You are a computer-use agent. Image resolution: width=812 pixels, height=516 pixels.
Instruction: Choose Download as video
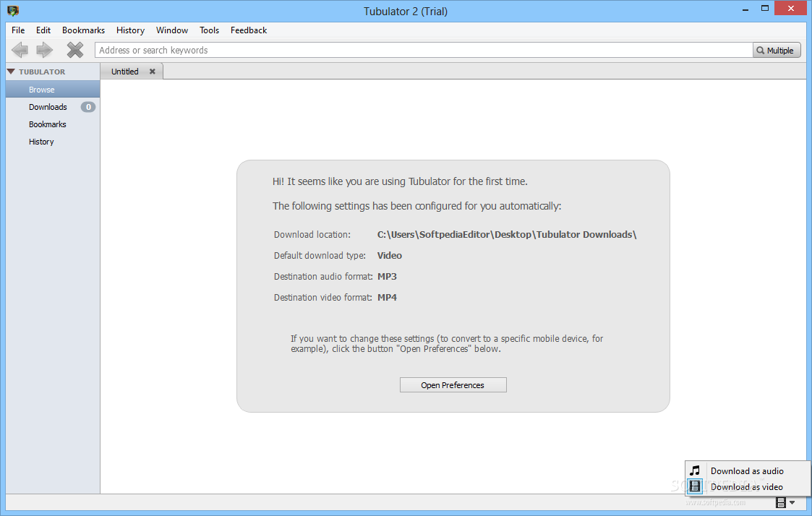747,486
